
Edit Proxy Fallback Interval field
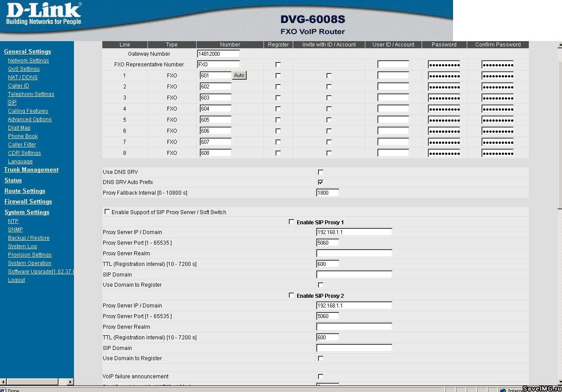coord(328,193)
